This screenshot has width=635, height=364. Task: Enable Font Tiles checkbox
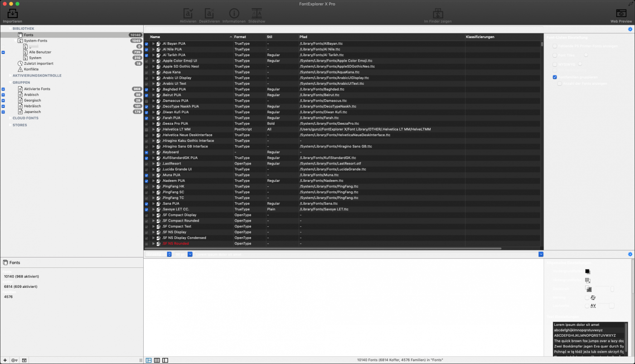point(555,55)
